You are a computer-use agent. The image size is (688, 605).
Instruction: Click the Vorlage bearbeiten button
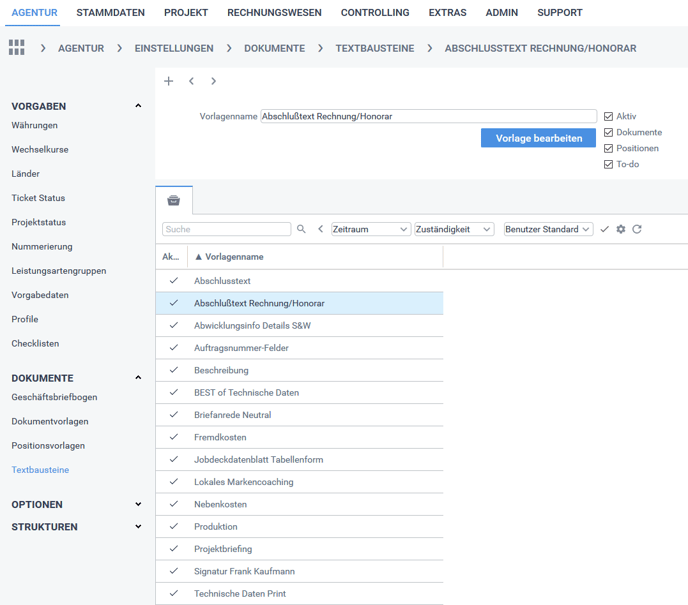[x=538, y=138]
